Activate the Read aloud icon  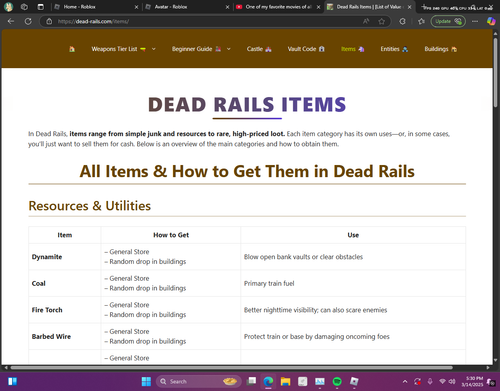(x=366, y=21)
